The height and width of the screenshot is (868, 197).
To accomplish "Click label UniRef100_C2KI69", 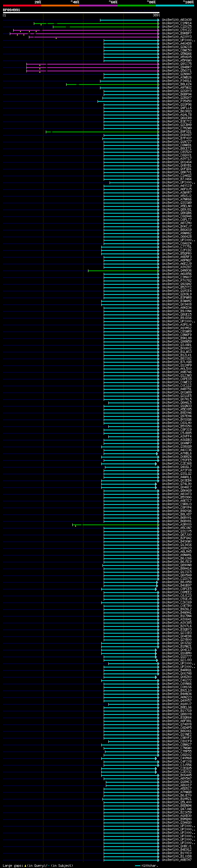I will pyautogui.click(x=177, y=603).
